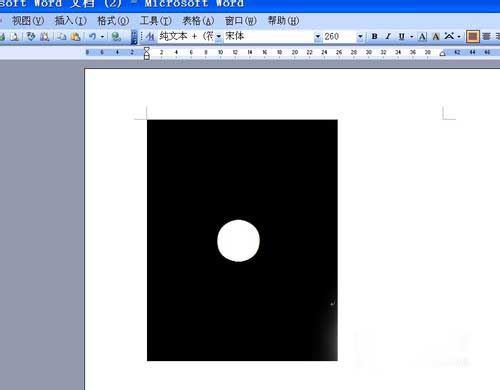The image size is (500, 390).
Task: Click the hanging indent marker on ruler
Action: (147, 54)
